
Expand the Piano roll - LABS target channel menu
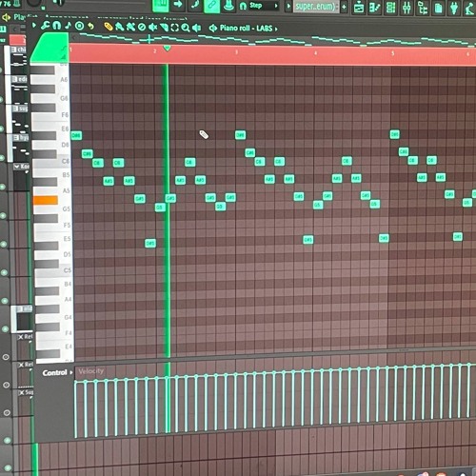pos(276,29)
